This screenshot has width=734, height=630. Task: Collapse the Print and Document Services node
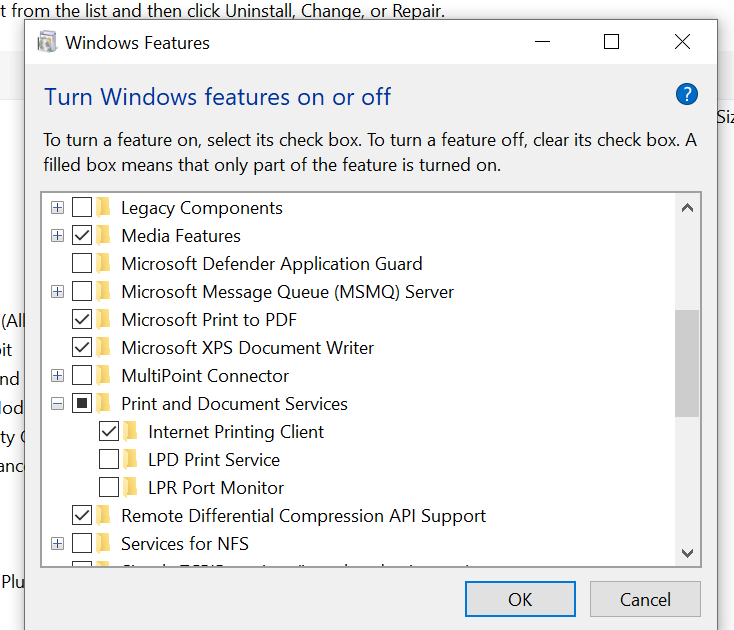pos(58,403)
